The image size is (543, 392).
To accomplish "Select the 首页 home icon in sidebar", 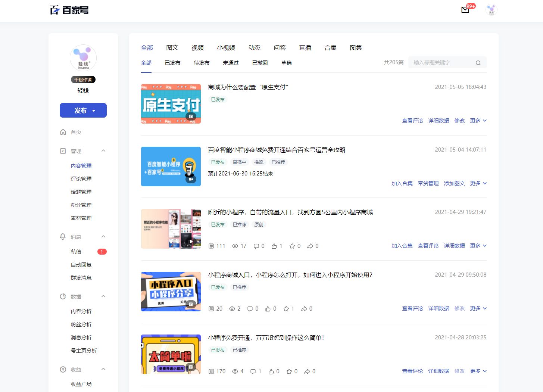I will click(63, 132).
